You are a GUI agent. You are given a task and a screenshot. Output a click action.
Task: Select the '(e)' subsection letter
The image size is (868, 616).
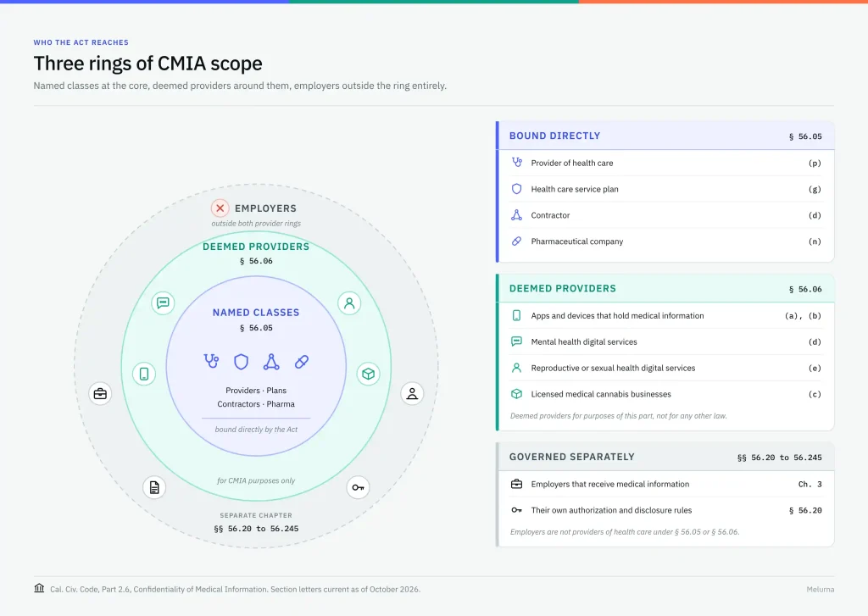pyautogui.click(x=815, y=368)
